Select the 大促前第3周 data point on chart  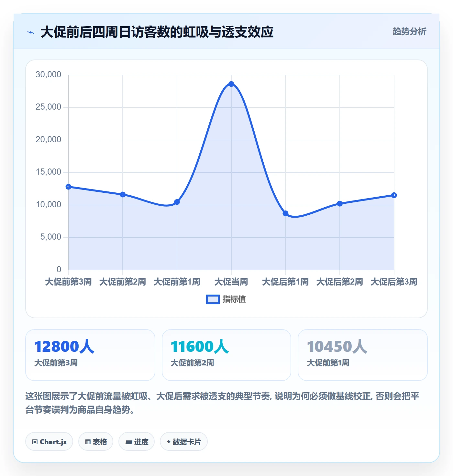point(69,187)
